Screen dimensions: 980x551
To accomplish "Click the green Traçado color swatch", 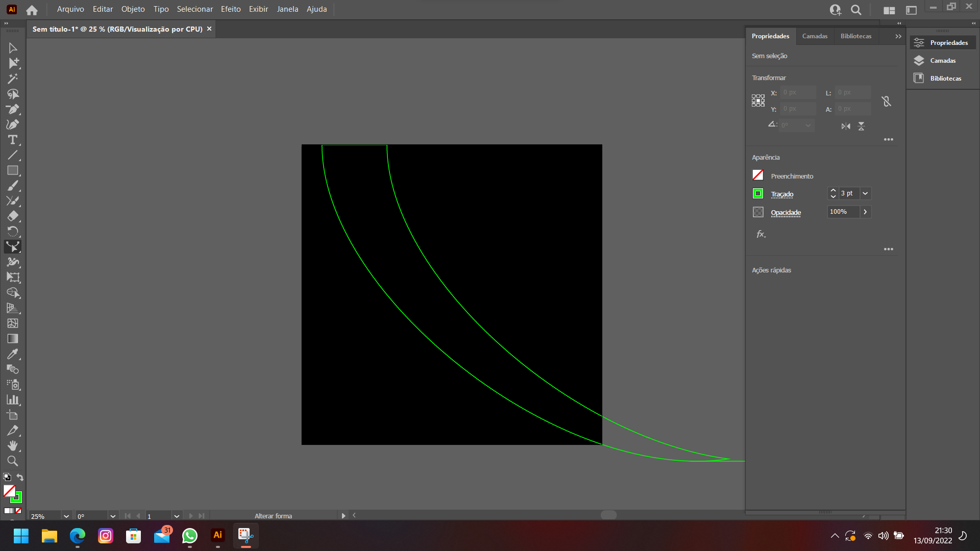I will [758, 193].
